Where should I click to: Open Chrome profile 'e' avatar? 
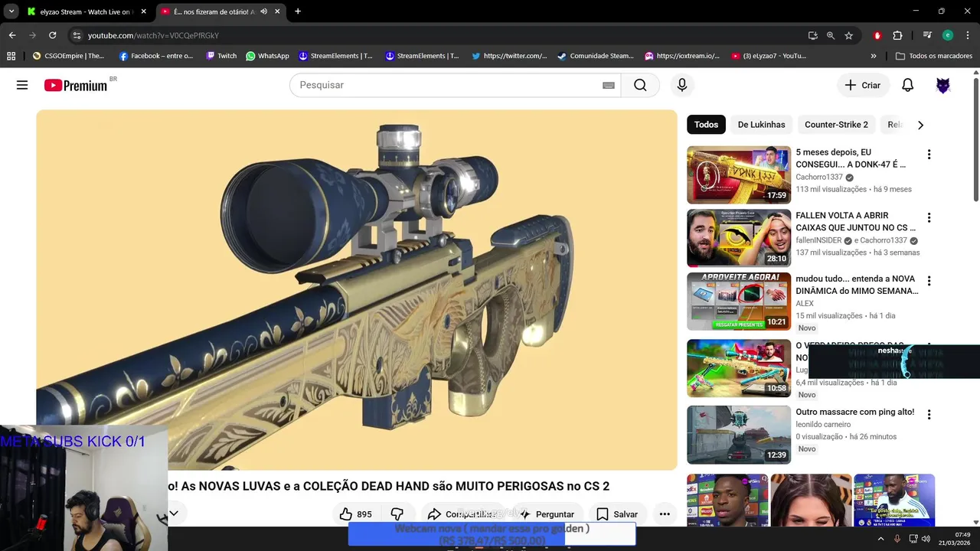pos(948,35)
